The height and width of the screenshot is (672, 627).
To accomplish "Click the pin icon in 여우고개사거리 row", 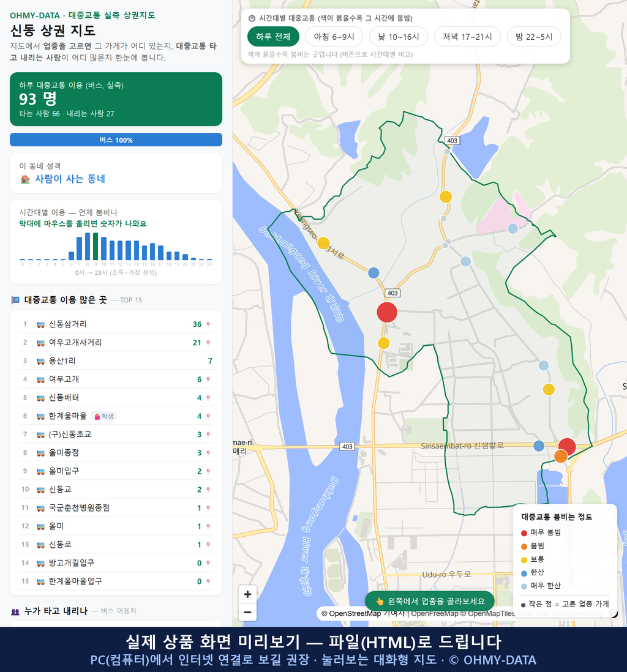I will (x=208, y=343).
